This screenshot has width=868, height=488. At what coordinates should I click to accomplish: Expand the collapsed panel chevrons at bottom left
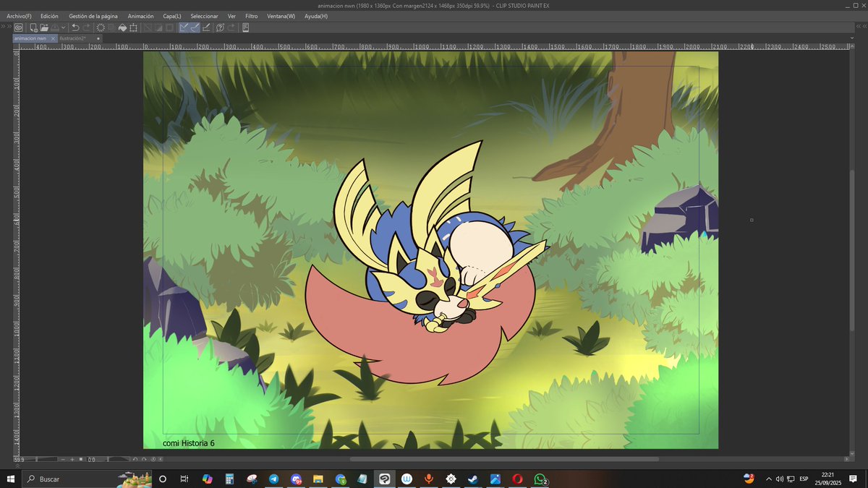tap(17, 465)
